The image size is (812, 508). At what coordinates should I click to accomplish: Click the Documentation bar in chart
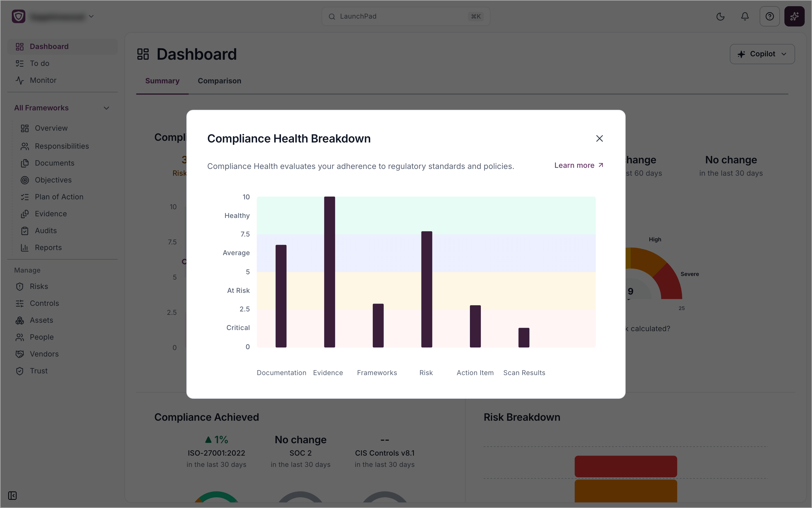tap(281, 296)
